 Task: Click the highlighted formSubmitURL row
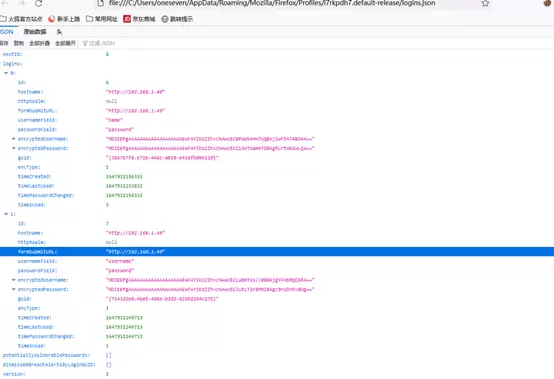pos(277,251)
